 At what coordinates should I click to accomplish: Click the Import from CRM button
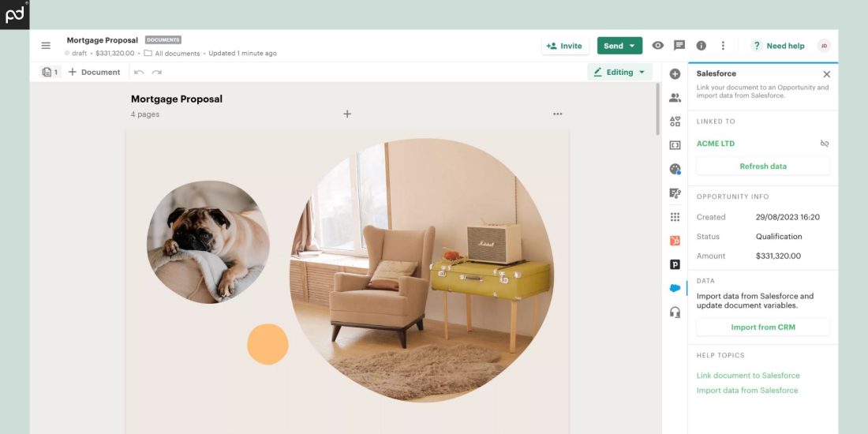coord(763,327)
